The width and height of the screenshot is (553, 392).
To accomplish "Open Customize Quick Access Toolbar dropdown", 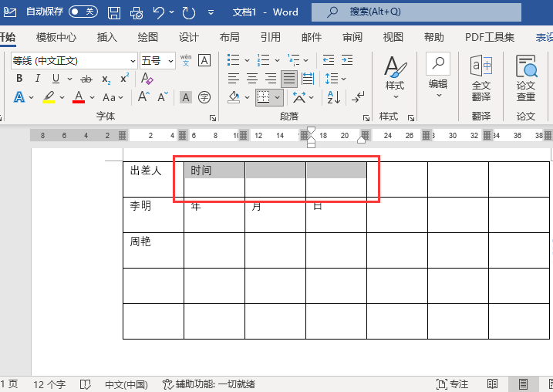I will pyautogui.click(x=211, y=12).
